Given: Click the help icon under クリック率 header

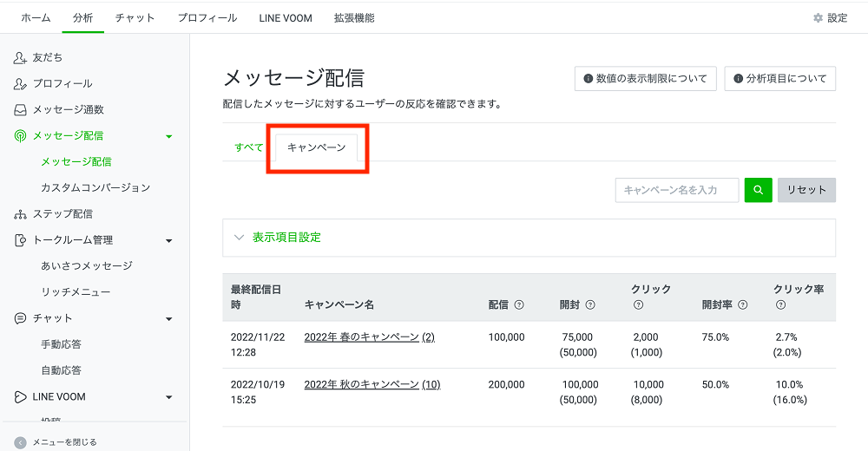Looking at the screenshot, I should (x=780, y=305).
